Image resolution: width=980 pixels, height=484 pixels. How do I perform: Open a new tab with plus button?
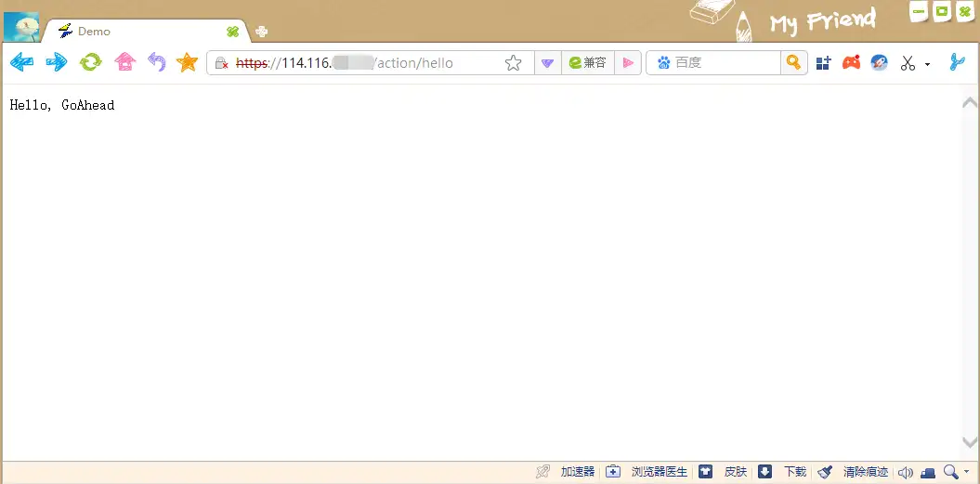[262, 32]
